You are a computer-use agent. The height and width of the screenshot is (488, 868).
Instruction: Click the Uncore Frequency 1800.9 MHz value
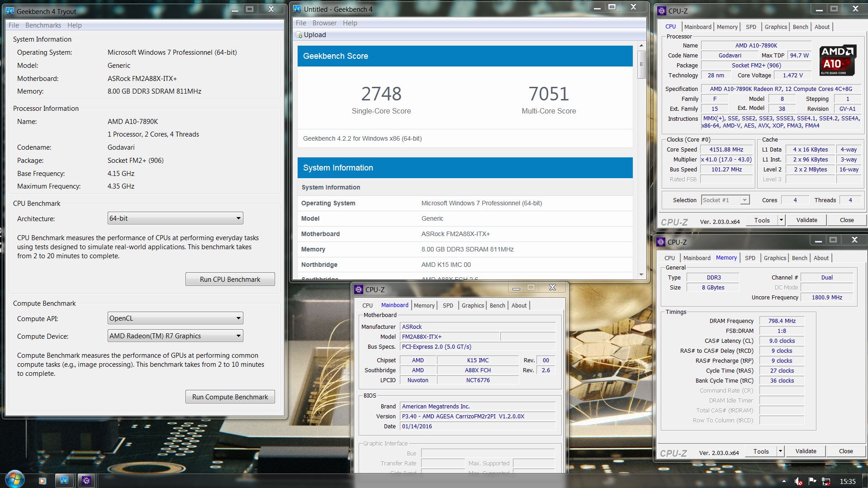click(x=826, y=298)
